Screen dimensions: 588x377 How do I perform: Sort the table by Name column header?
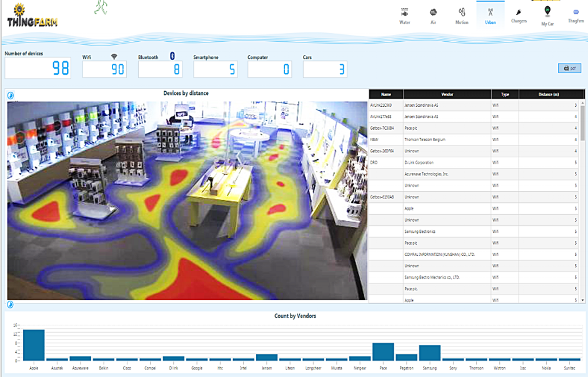[x=386, y=94]
